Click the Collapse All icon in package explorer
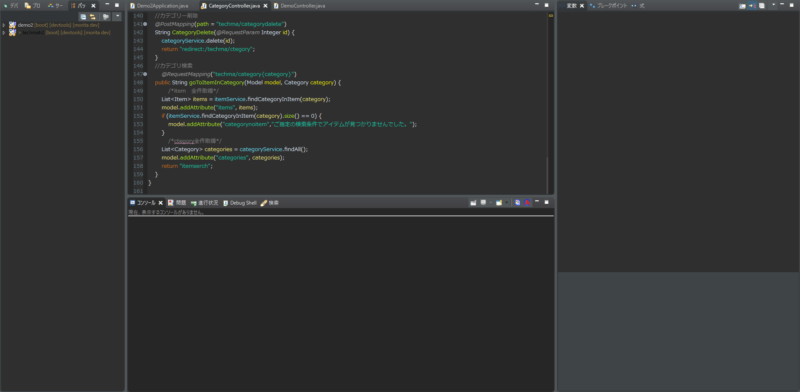This screenshot has height=392, width=800. pos(83,16)
